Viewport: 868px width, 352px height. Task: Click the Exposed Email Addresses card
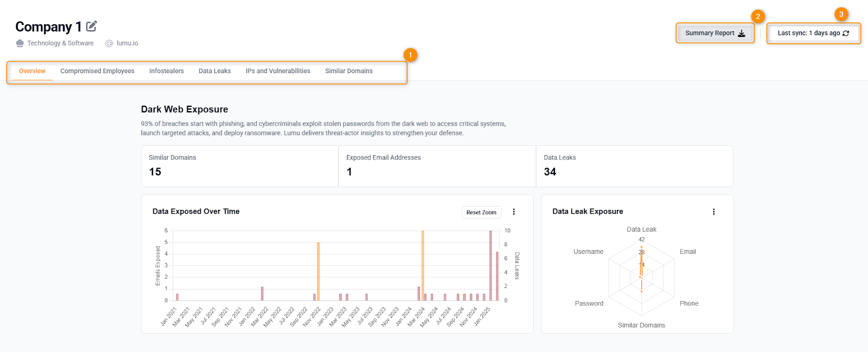(437, 166)
